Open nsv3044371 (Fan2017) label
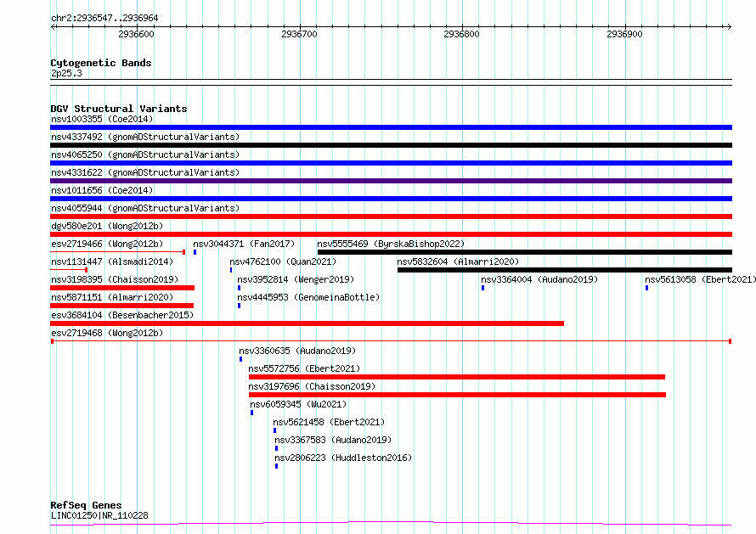The height and width of the screenshot is (534, 756). (x=244, y=244)
